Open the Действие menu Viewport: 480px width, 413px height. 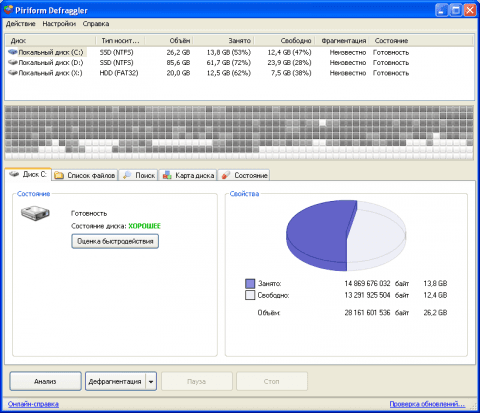21,24
